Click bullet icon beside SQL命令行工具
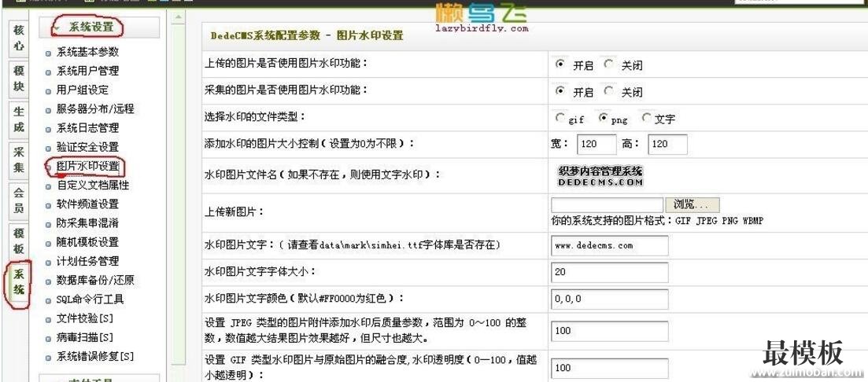 [48, 301]
